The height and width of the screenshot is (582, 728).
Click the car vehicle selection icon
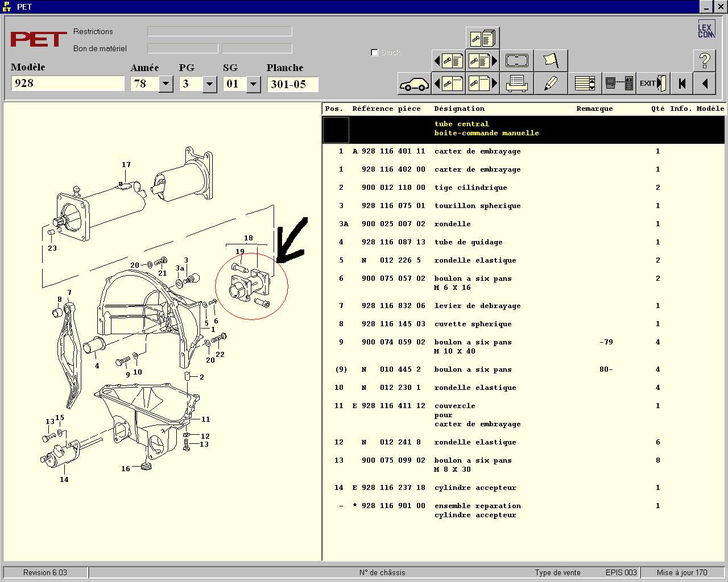(414, 84)
